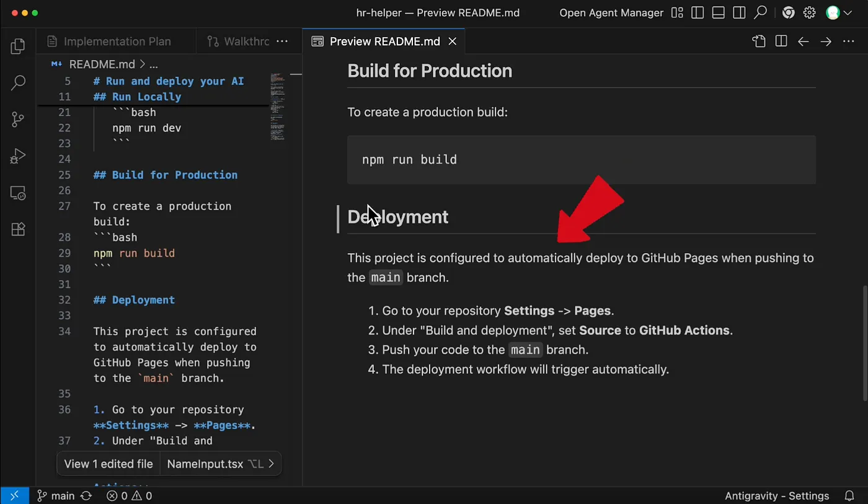Screen dimensions: 868x504
Task: Click the '## Deployment' line in the editor
Action: [134, 300]
